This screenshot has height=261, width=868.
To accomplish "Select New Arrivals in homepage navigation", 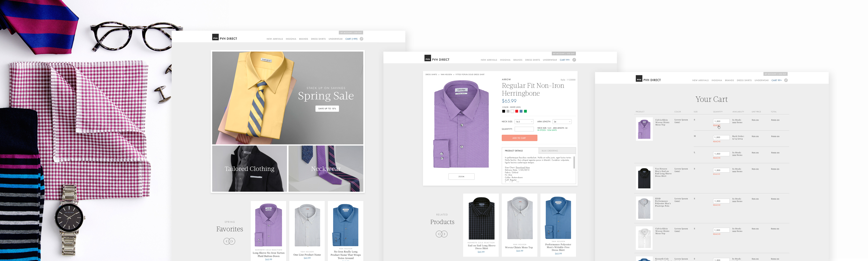I will pyautogui.click(x=275, y=39).
